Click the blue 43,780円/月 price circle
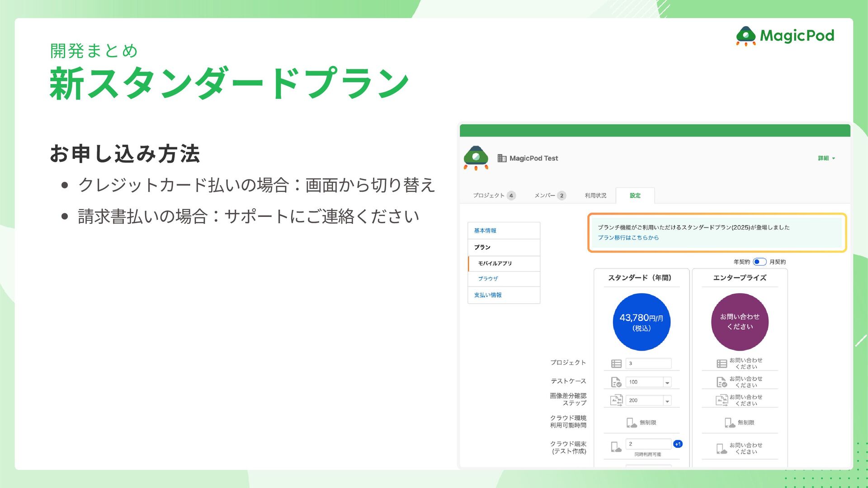Screen dimensions: 868x488 [x=641, y=322]
